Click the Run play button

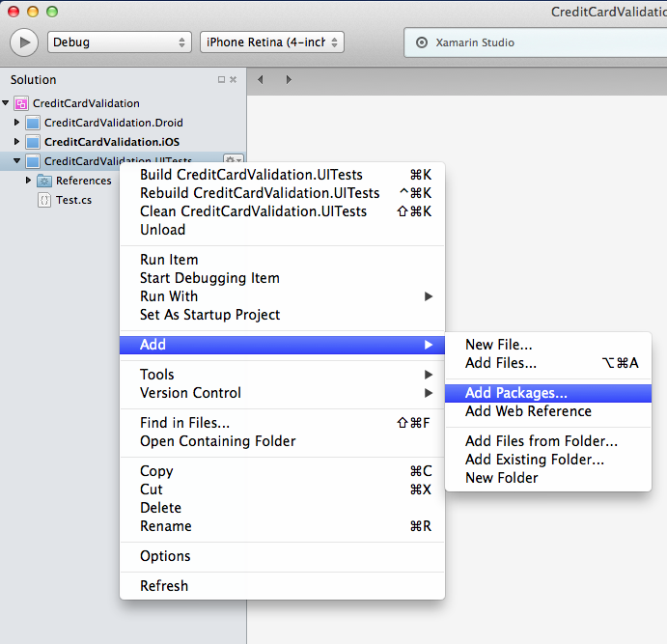[24, 42]
